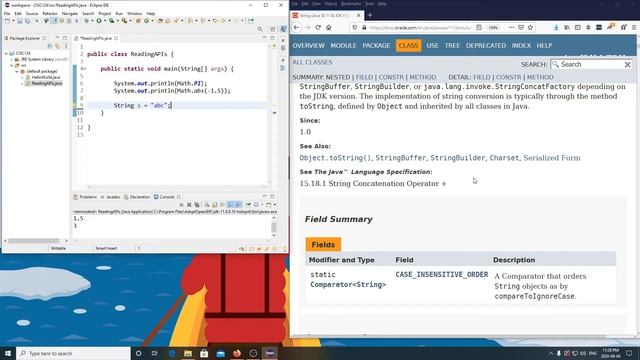Viewport: 640px width, 360px height.
Task: Open the Eclipse File menu
Action: pyautogui.click(x=7, y=13)
